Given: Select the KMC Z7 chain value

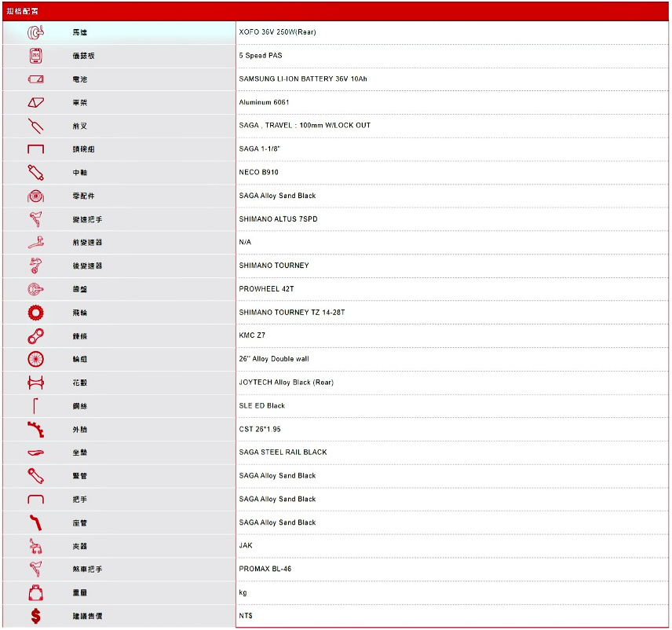Looking at the screenshot, I should tap(252, 335).
